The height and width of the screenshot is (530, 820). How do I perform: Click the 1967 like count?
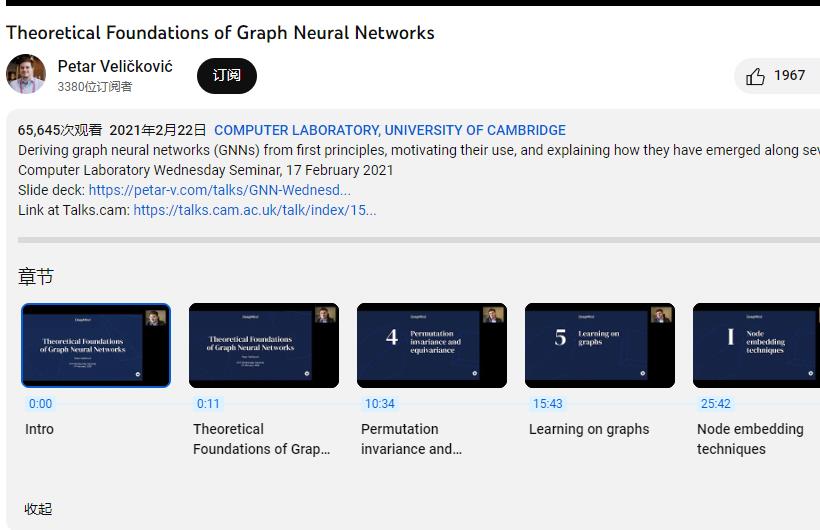click(790, 75)
